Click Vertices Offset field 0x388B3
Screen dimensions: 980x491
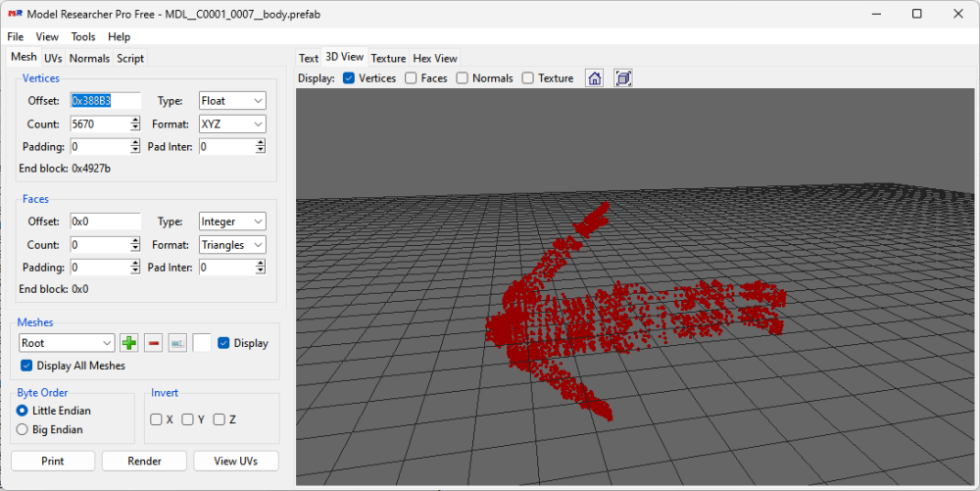[106, 101]
